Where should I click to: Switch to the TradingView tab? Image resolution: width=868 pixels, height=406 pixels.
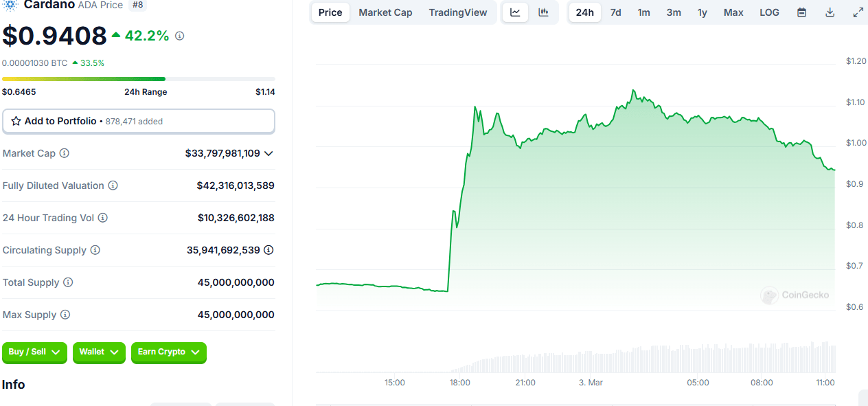(457, 12)
